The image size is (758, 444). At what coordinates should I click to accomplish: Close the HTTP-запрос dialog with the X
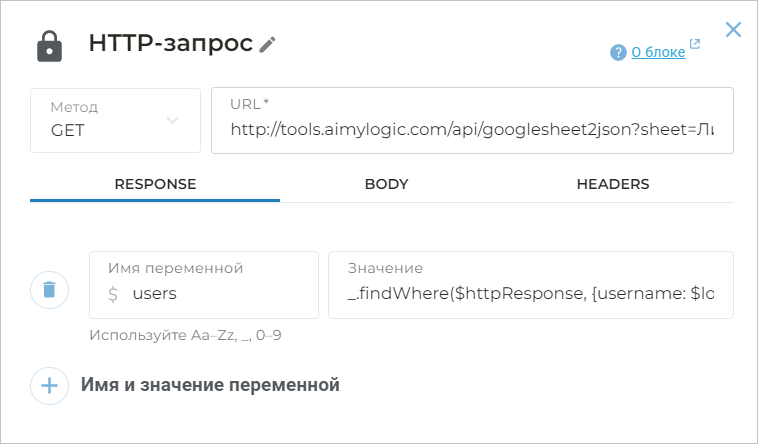pos(733,29)
